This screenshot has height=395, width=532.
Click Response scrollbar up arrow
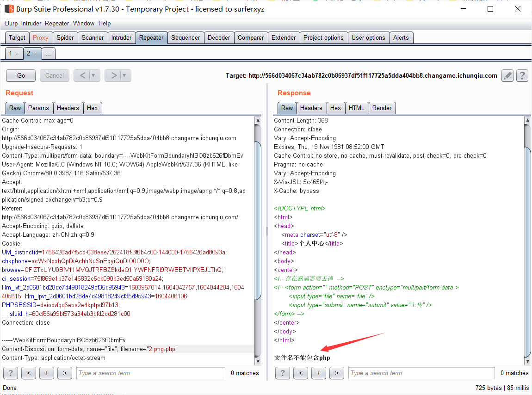tap(527, 120)
